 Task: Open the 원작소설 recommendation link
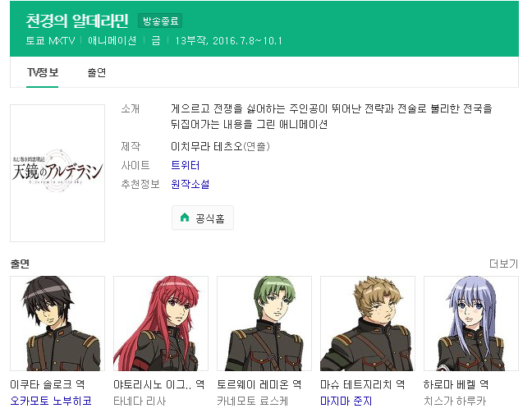(x=190, y=184)
